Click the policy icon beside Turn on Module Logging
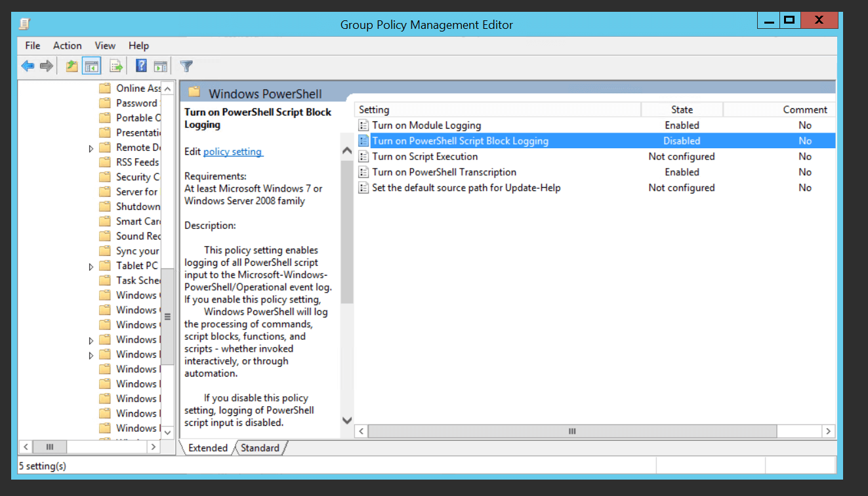868x496 pixels. [363, 125]
